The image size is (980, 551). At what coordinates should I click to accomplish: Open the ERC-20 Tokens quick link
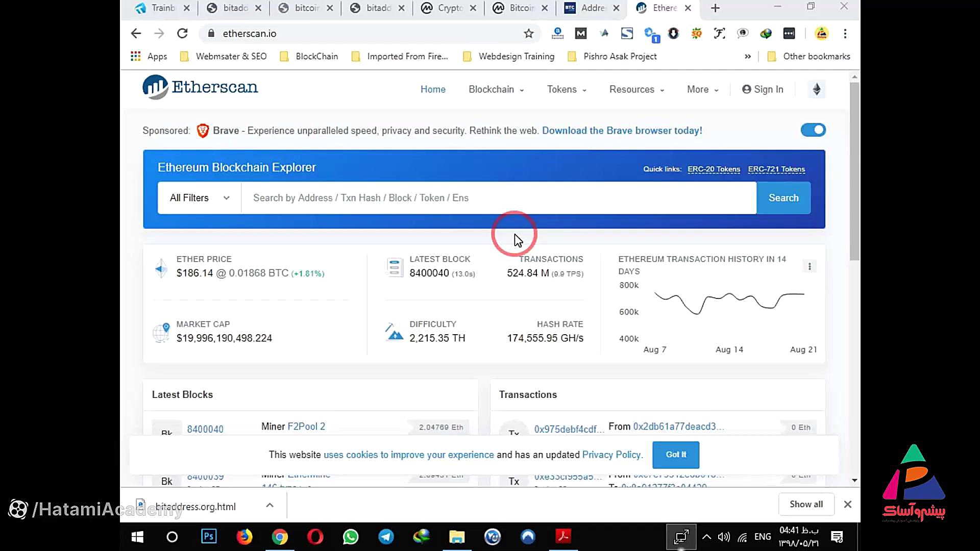(714, 169)
